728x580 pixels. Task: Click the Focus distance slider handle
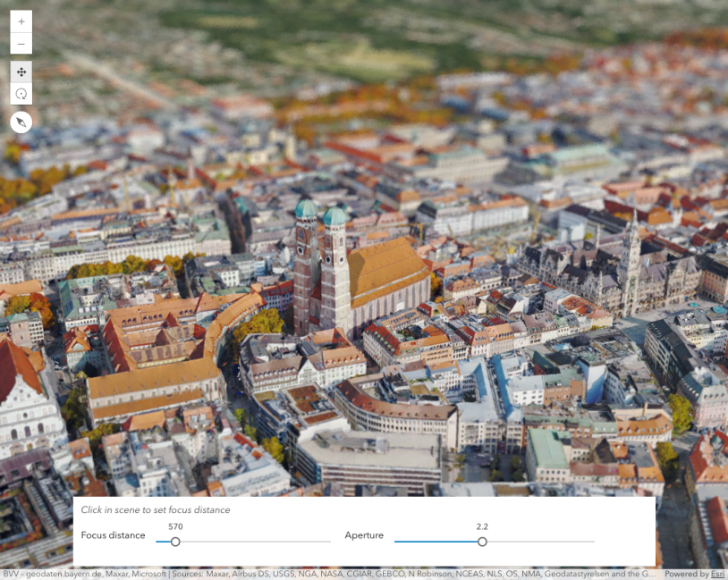pos(175,542)
